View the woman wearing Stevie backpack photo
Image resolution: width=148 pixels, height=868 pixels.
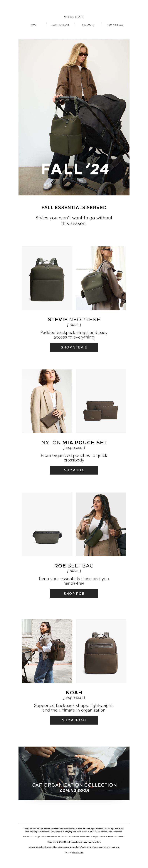point(101,278)
